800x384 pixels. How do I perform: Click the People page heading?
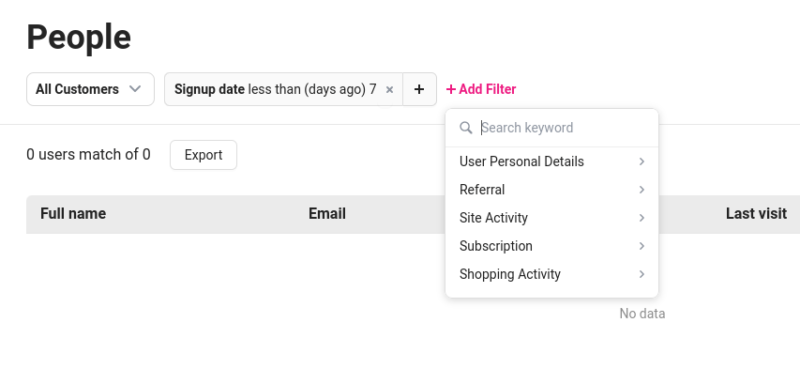79,37
